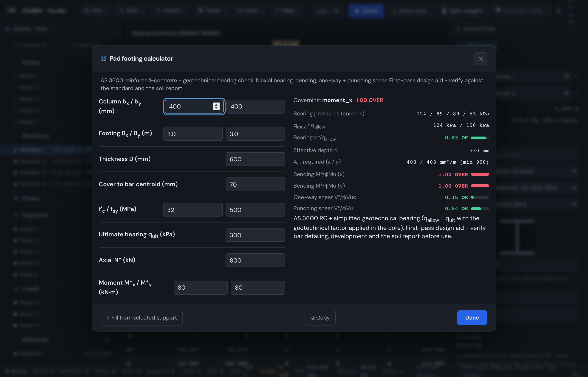
Task: Click the One-way shear utilisation bar
Action: coord(480,197)
